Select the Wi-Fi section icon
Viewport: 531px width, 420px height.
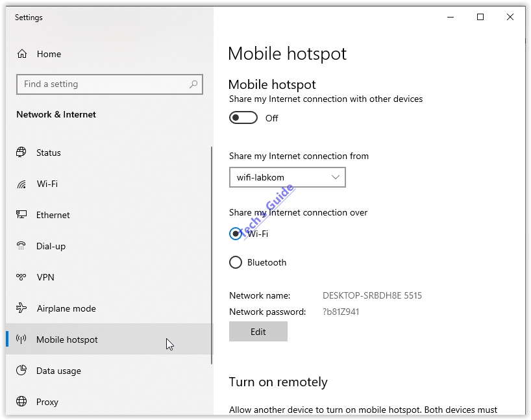click(20, 184)
